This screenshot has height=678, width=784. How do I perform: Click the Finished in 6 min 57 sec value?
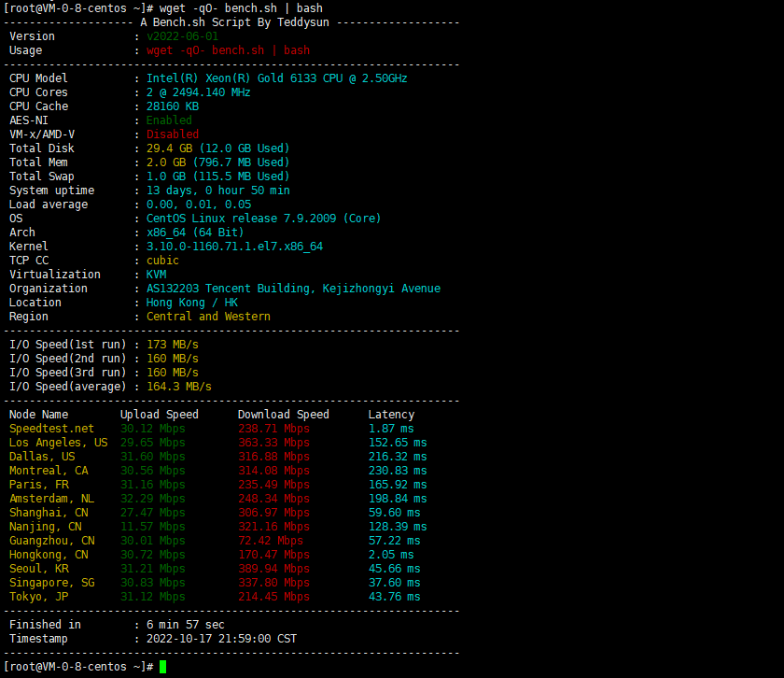[x=185, y=625]
